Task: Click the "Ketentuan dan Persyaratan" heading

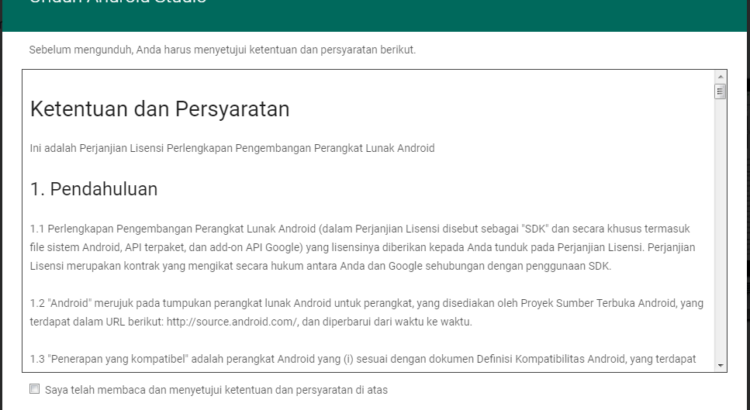Action: (x=160, y=108)
